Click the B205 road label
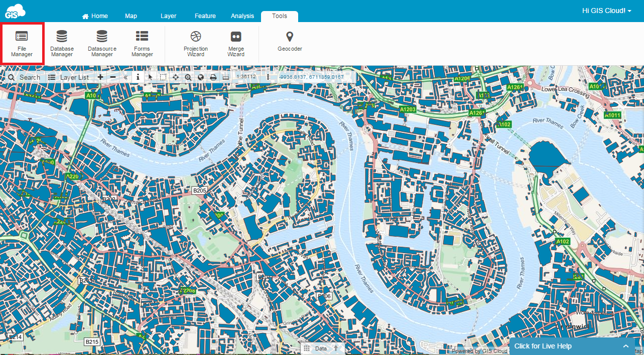This screenshot has height=355, width=644. click(200, 191)
